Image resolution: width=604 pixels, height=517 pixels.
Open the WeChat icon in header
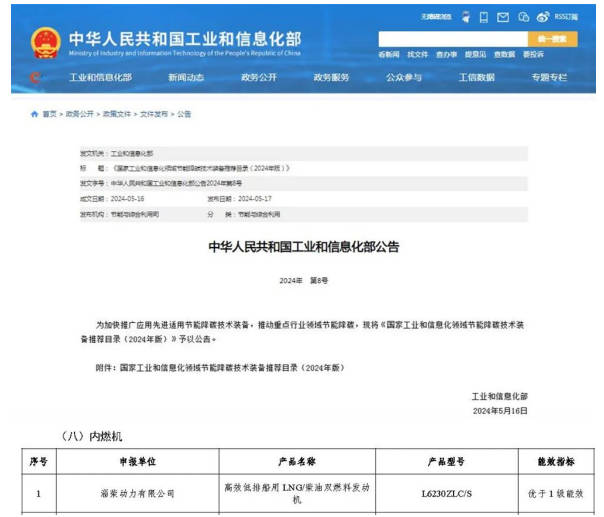pos(523,17)
